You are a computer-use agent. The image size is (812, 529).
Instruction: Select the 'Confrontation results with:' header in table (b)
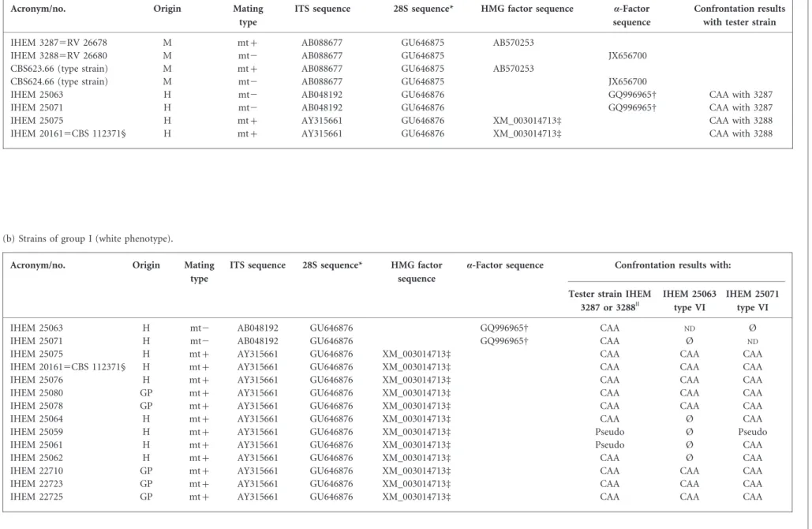pyautogui.click(x=672, y=264)
